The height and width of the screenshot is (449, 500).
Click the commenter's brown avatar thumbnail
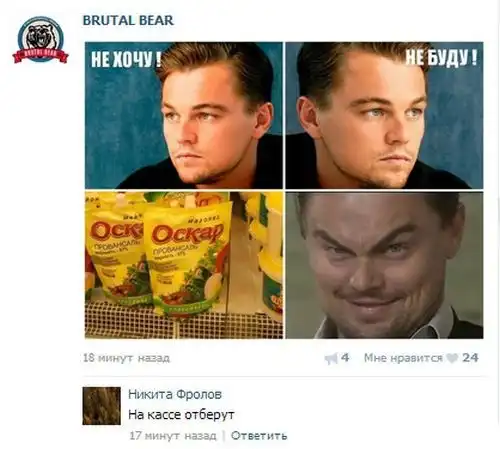click(x=102, y=406)
